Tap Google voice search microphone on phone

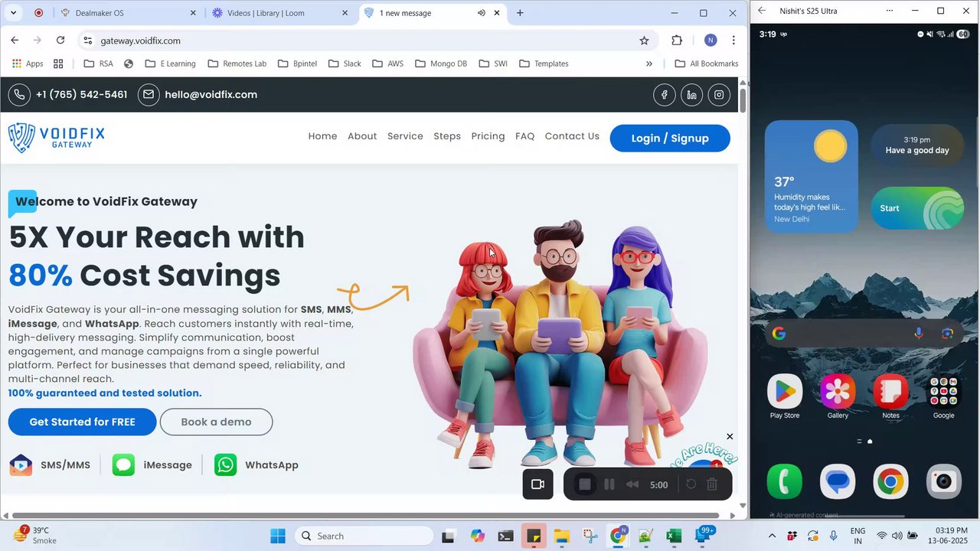pyautogui.click(x=919, y=334)
